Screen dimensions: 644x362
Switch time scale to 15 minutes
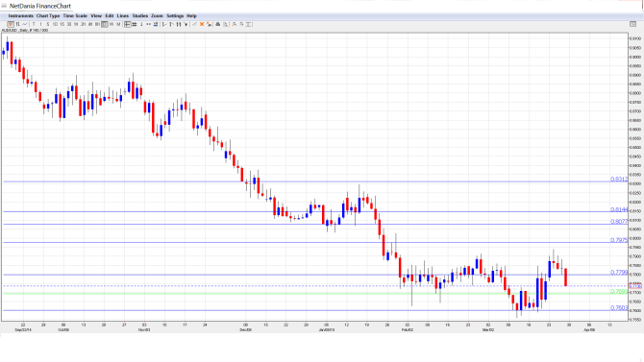62,24
